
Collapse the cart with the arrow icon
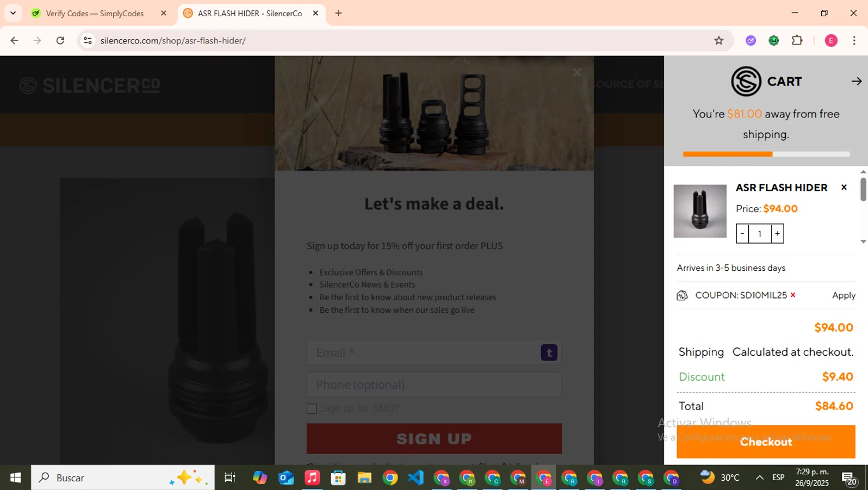click(x=856, y=82)
